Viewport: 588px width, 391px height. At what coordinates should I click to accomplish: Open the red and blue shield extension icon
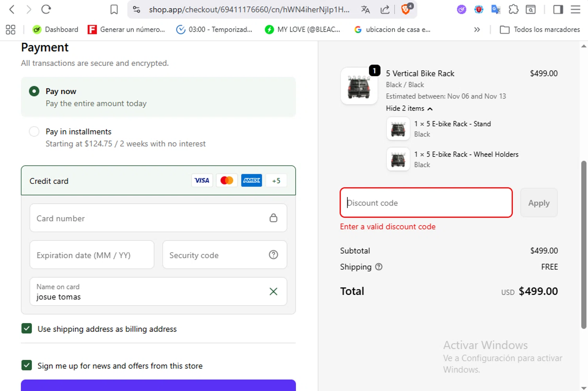479,9
